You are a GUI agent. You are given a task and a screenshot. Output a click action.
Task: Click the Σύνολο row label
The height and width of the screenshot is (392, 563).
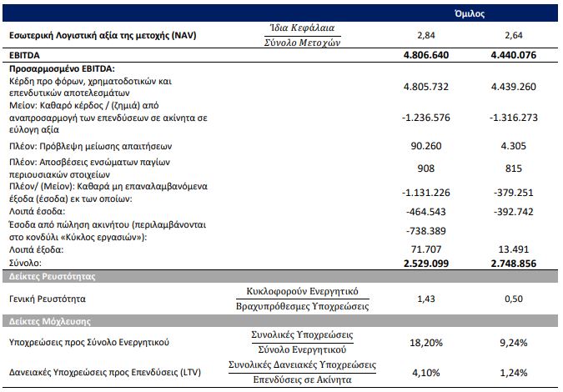pyautogui.click(x=25, y=262)
